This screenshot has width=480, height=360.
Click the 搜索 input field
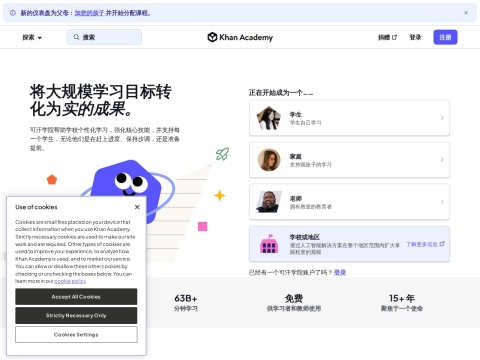click(x=104, y=37)
